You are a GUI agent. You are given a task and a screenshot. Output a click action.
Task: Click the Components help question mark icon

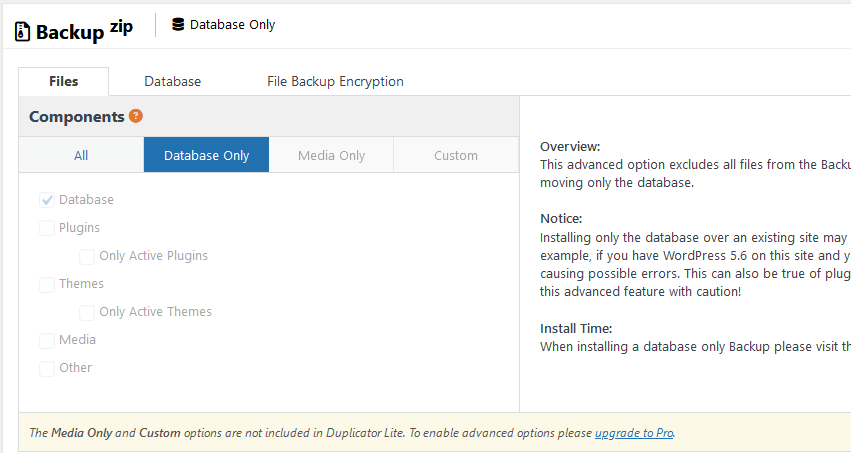(x=136, y=116)
